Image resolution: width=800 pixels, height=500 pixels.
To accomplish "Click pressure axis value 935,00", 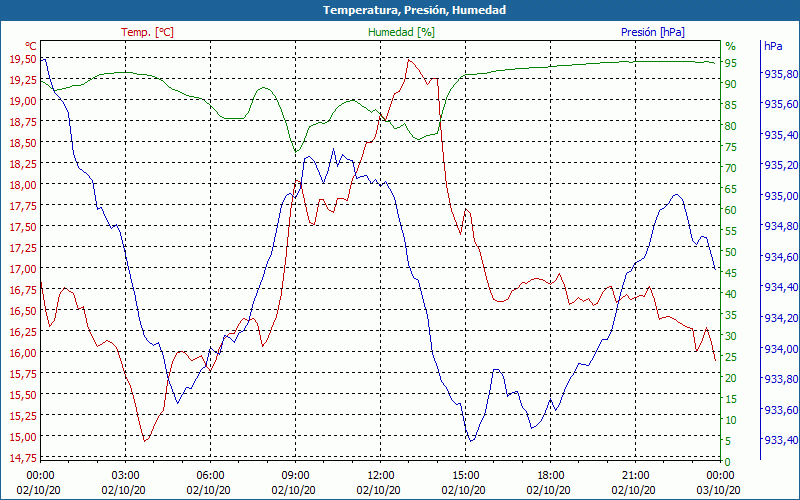I will 781,196.
